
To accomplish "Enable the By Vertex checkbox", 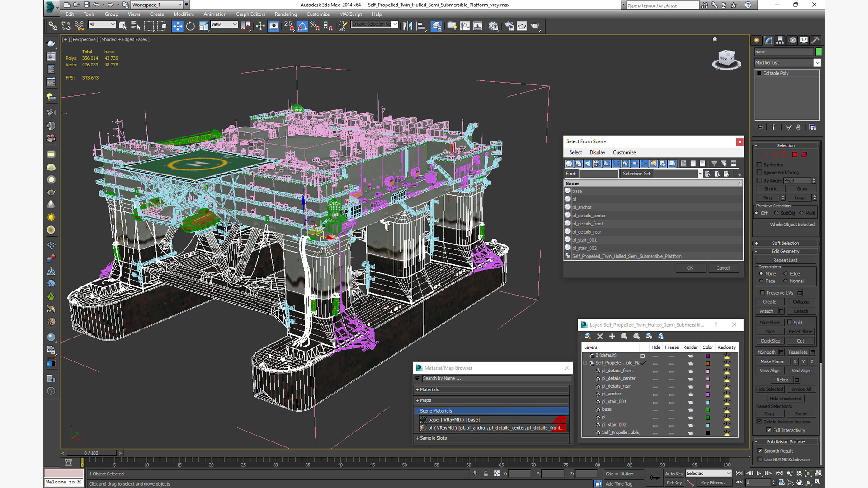I will point(759,164).
